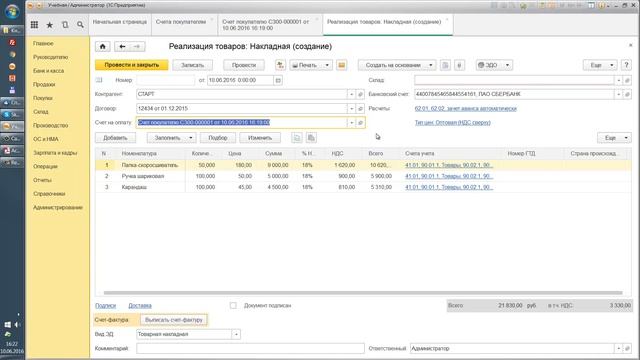
Task: Open top Еще menu
Action: click(600, 65)
